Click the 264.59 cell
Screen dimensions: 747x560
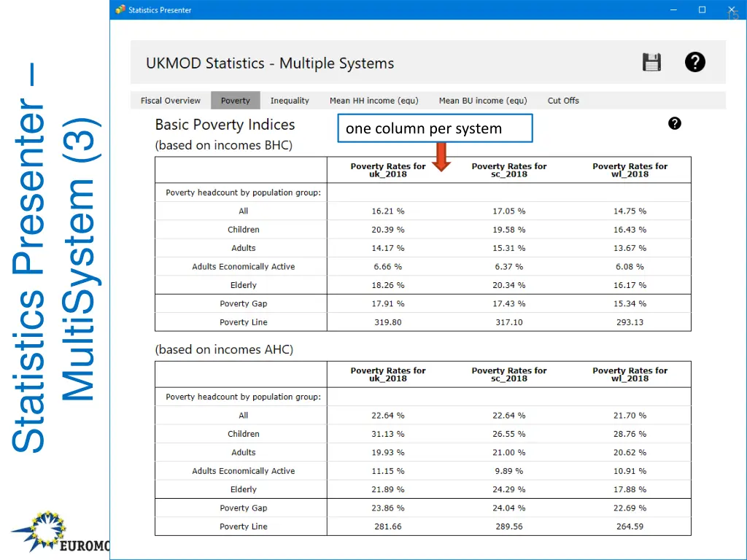click(x=630, y=526)
